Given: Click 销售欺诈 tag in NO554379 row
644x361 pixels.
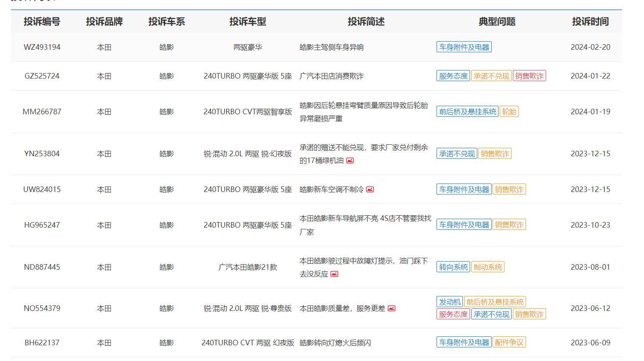Looking at the screenshot, I should [529, 314].
